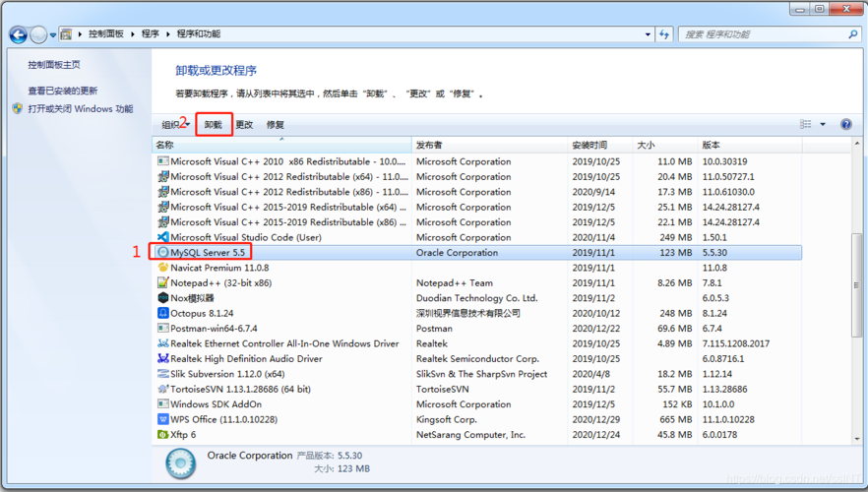The width and height of the screenshot is (868, 492).
Task: Select the Xftp 6 icon
Action: click(162, 435)
